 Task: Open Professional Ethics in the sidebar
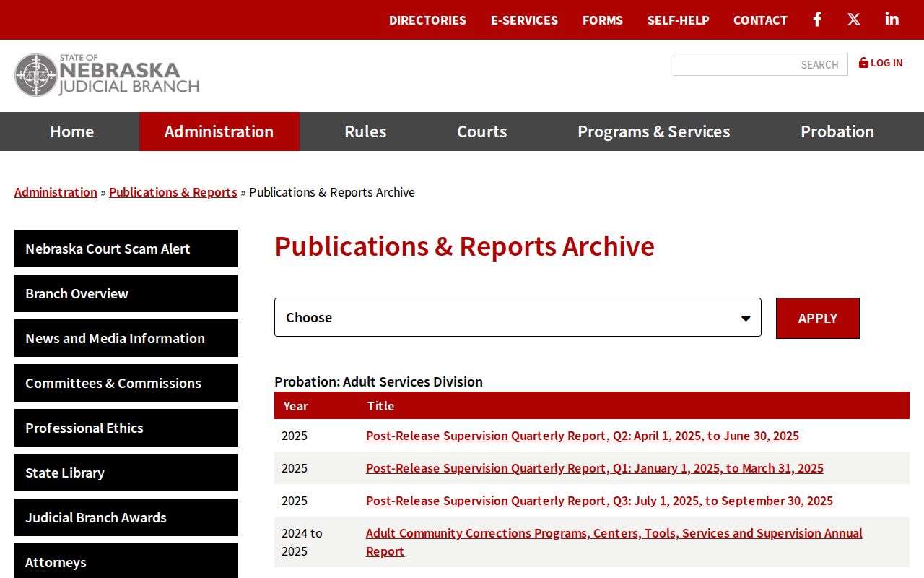point(126,428)
